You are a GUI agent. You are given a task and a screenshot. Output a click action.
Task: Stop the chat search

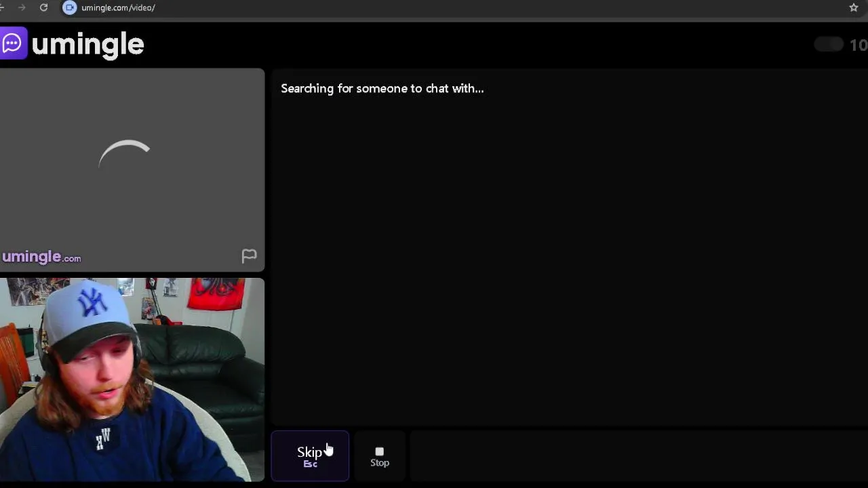380,456
